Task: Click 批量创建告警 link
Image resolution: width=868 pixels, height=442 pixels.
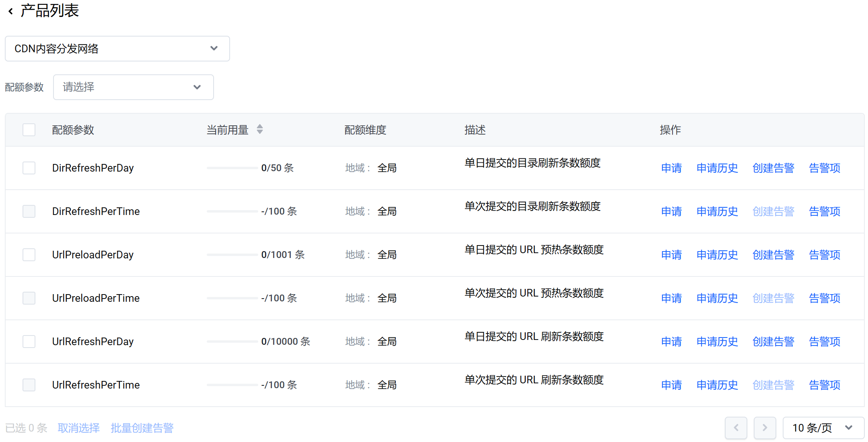Action: point(142,428)
